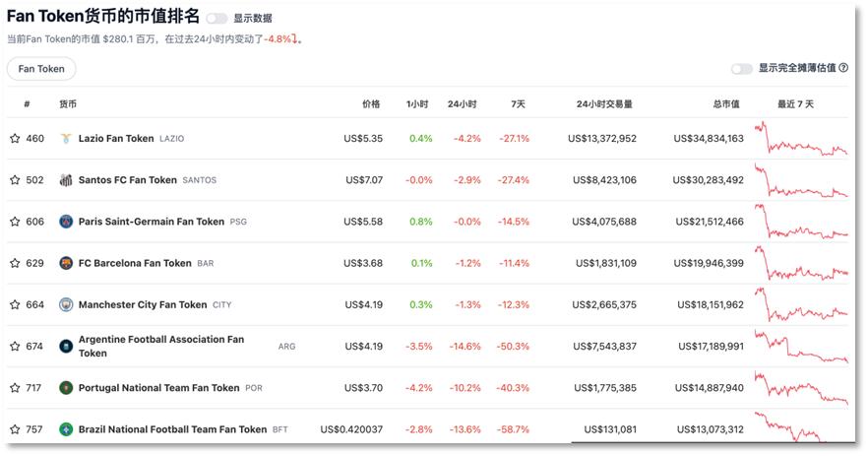868x456 pixels.
Task: Click the help icon beside 显示完全摊薄估值
Action: click(843, 68)
